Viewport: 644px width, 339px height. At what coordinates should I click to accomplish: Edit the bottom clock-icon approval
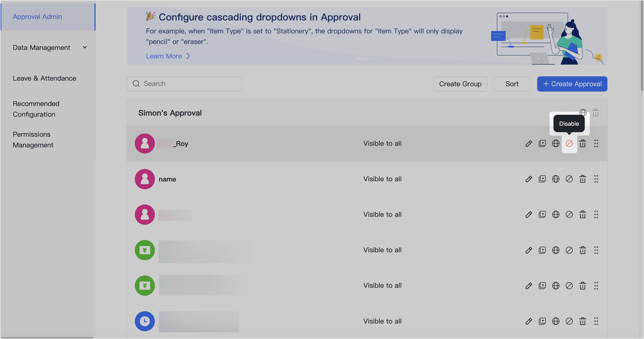pyautogui.click(x=528, y=321)
